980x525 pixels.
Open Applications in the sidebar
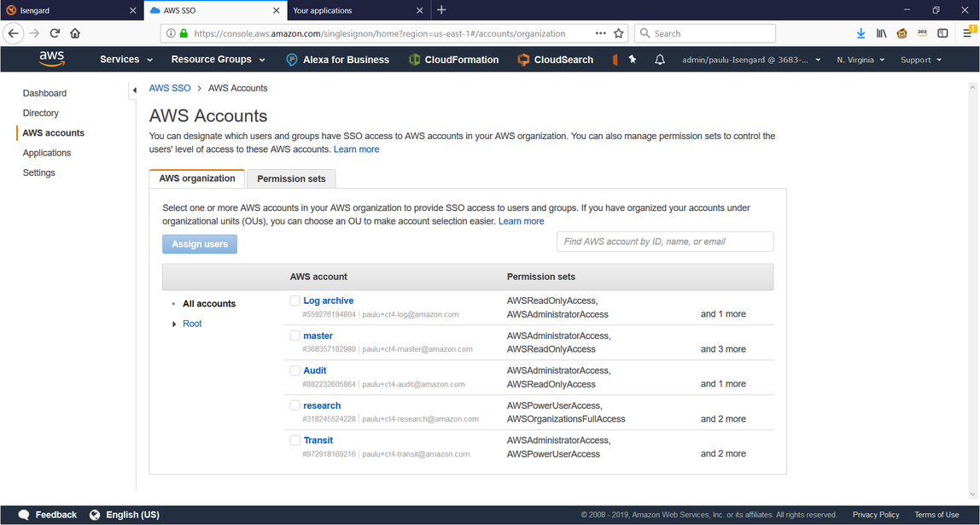[47, 153]
